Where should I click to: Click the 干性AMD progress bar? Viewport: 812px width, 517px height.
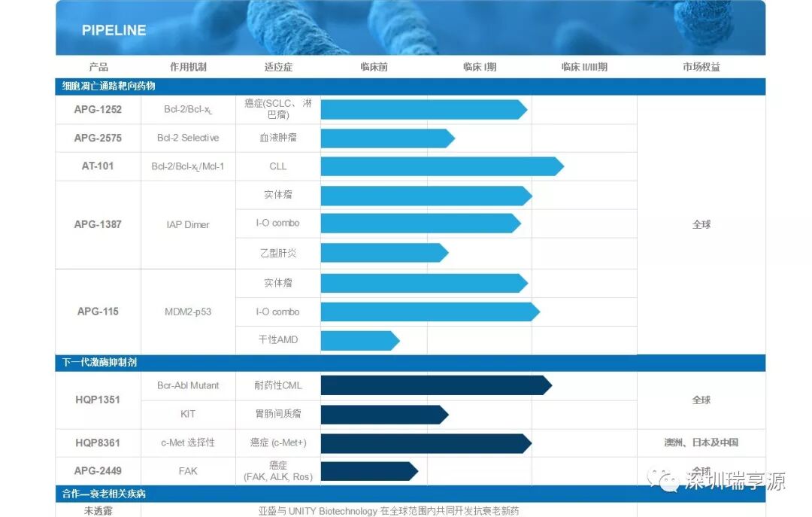click(x=360, y=341)
